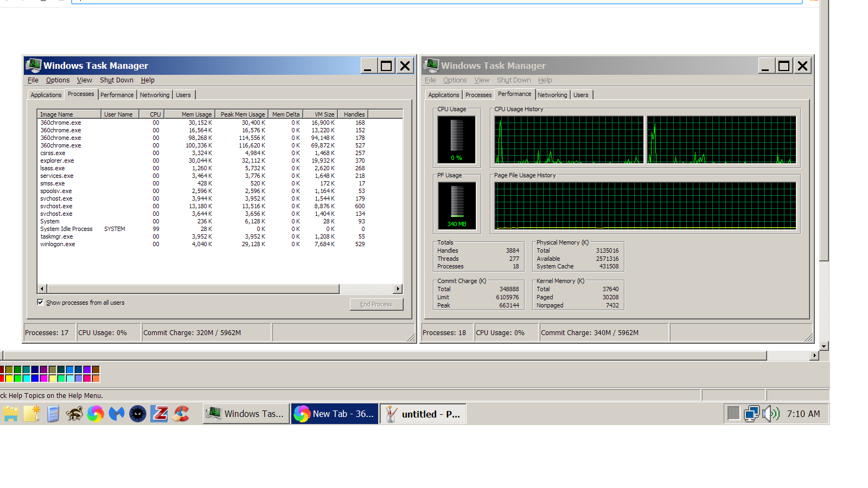Select the winlogon.exe process row
The width and height of the screenshot is (868, 488).
click(x=220, y=244)
